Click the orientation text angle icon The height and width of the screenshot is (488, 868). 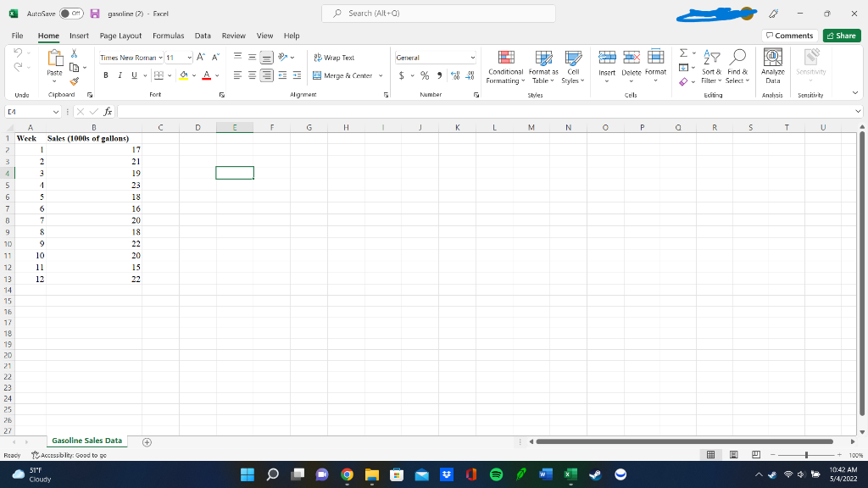point(283,57)
